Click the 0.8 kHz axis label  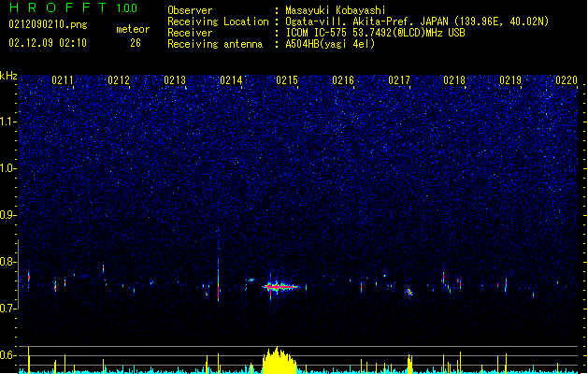(x=8, y=262)
